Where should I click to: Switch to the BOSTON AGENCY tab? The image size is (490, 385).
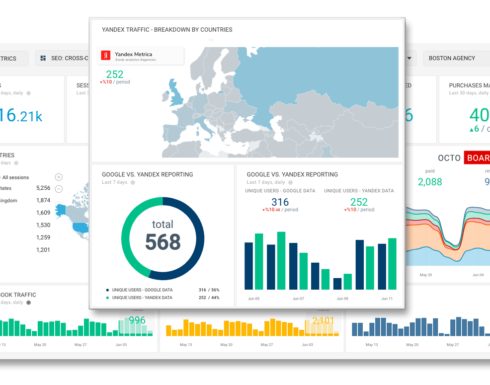click(456, 58)
